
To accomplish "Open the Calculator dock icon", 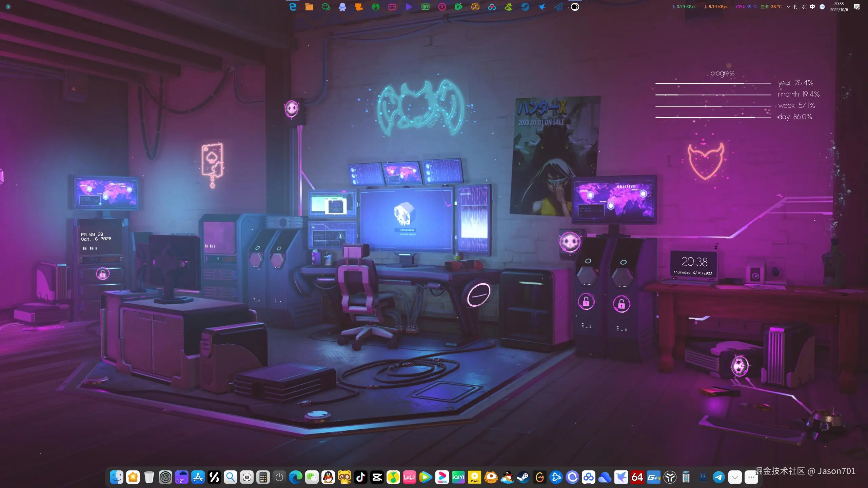I will coord(263,477).
